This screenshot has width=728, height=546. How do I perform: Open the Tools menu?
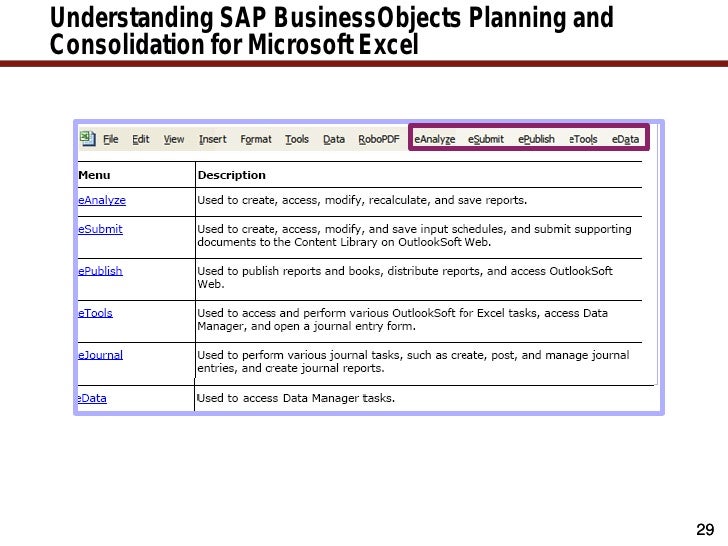(x=297, y=139)
